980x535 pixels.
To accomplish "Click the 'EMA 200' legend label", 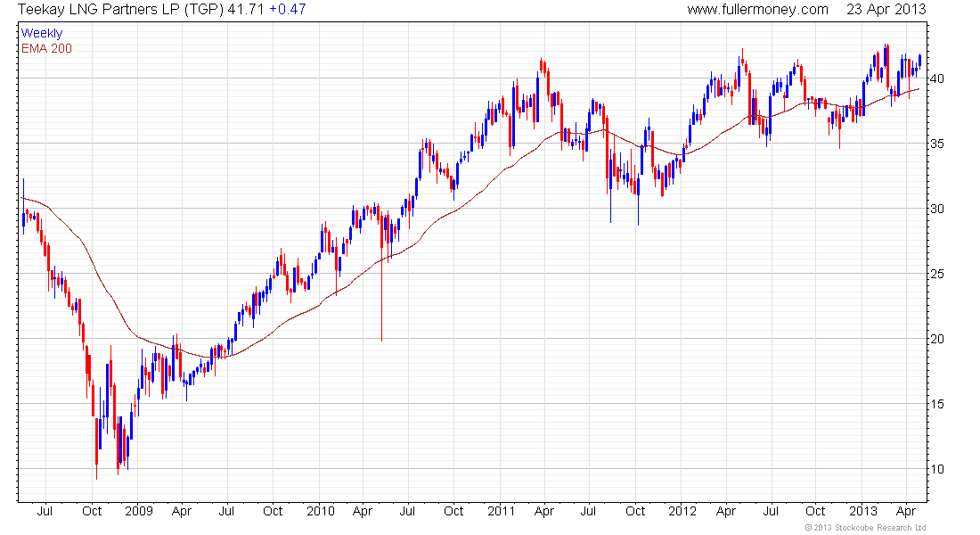I will (47, 48).
